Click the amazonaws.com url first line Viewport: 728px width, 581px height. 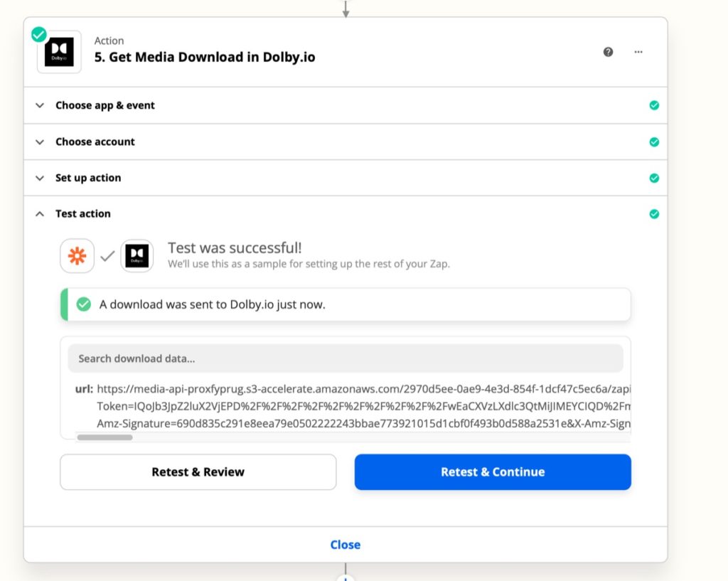tap(363, 389)
